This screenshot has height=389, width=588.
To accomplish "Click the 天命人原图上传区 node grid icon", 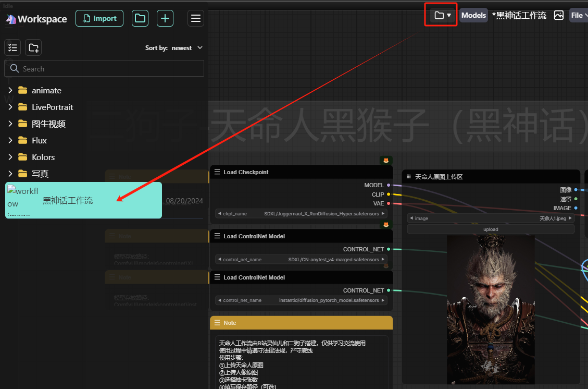I will click(409, 176).
